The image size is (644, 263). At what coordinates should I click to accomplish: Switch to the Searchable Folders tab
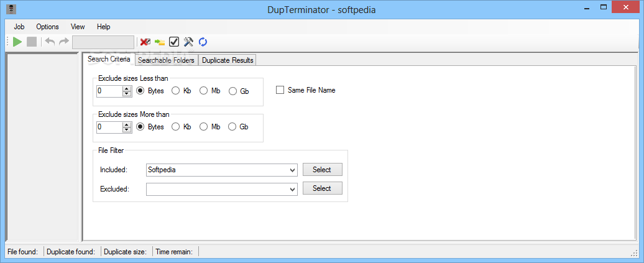click(x=166, y=60)
